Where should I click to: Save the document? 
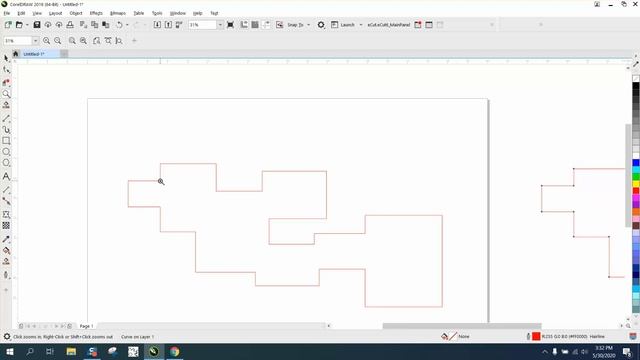pos(37,25)
